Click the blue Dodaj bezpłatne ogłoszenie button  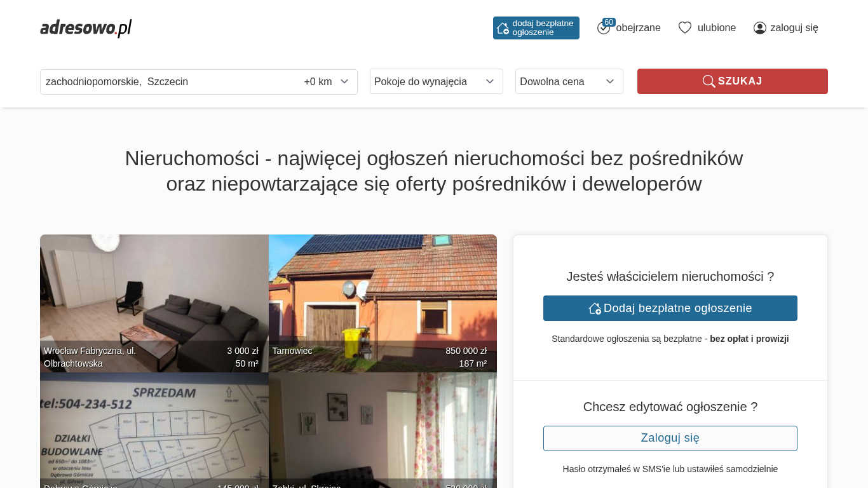click(x=670, y=308)
